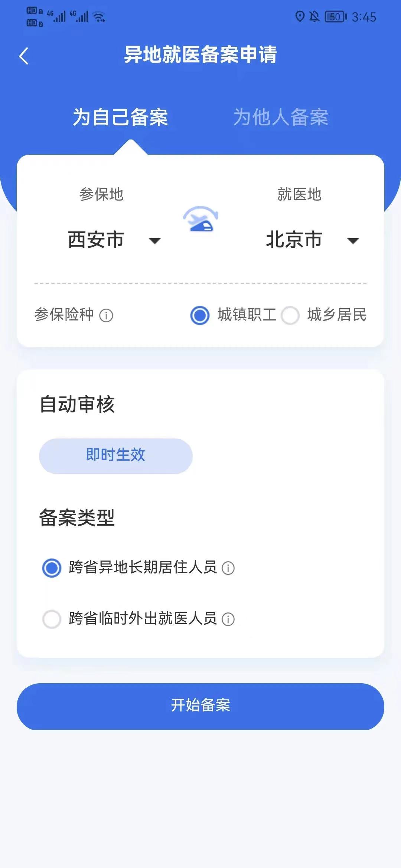401x868 pixels.
Task: Expand the 西安市 insured-location dropdown arrow
Action: (154, 241)
